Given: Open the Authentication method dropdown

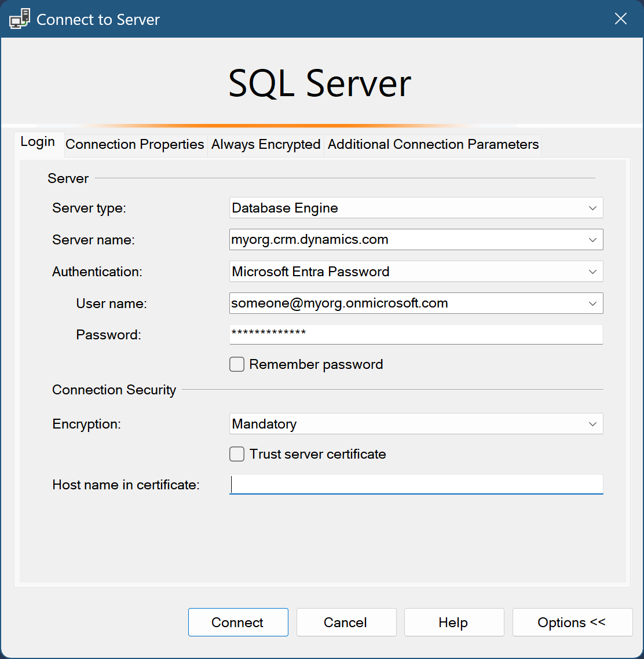Looking at the screenshot, I should pos(592,272).
